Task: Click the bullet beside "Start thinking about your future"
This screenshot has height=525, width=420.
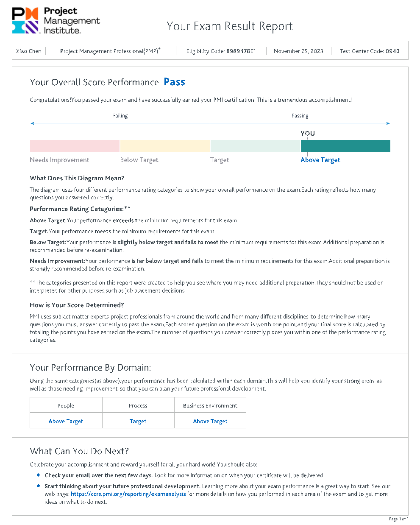Action: (x=39, y=486)
